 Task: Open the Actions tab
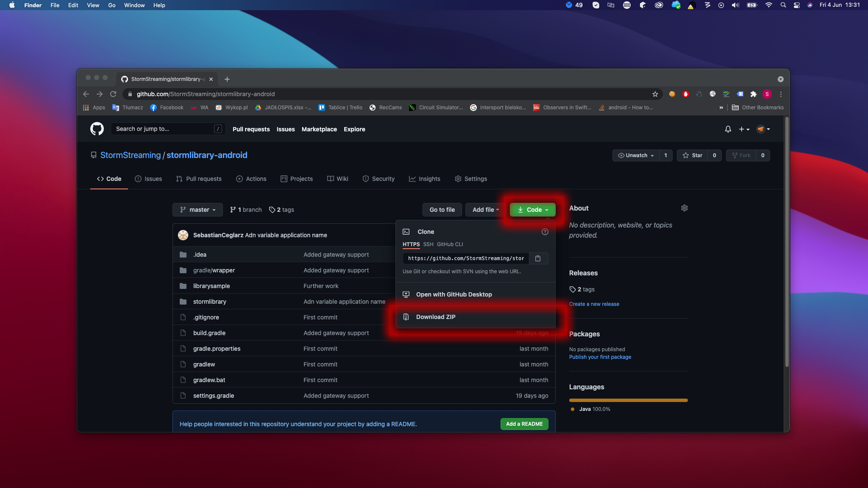251,179
